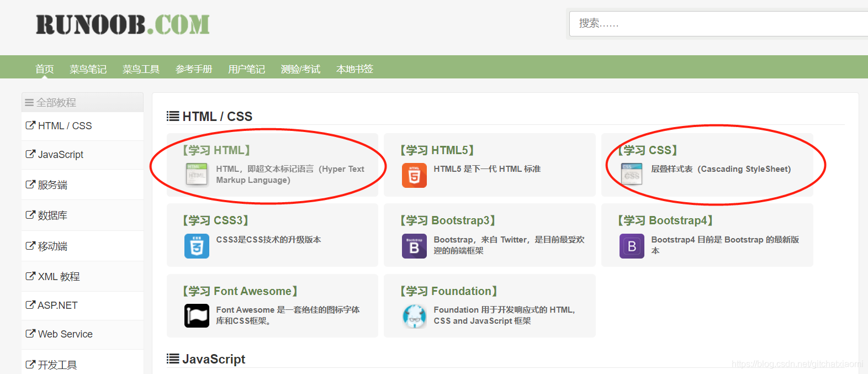Click external-link icon beside 开发工具
The image size is (868, 374).
(30, 365)
